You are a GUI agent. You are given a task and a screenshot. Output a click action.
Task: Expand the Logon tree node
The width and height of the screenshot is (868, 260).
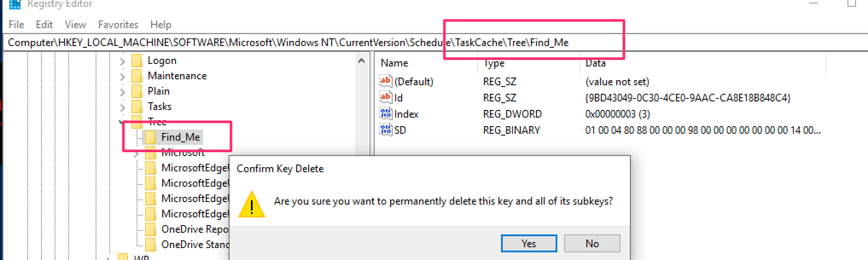122,61
